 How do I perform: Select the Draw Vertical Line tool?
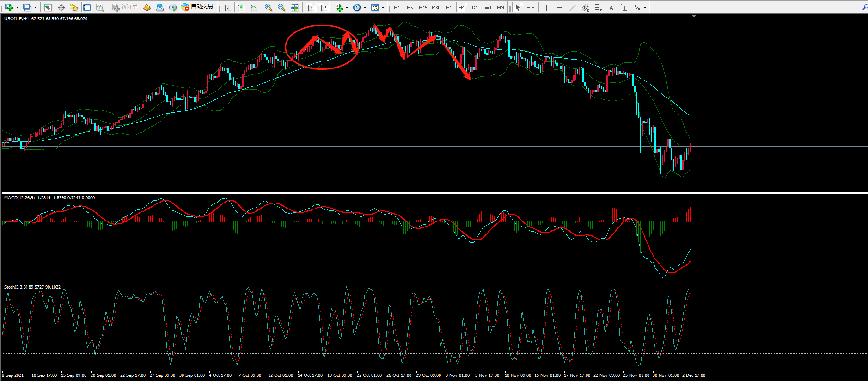point(546,7)
